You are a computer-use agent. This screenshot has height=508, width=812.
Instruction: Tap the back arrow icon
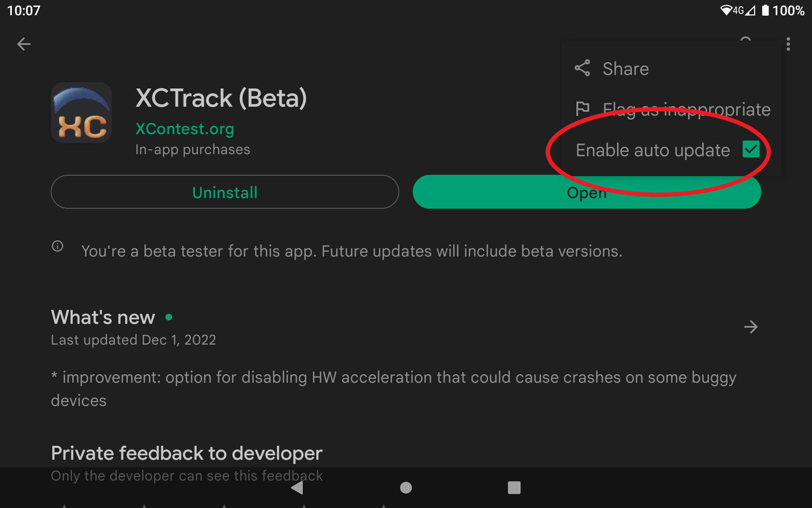pyautogui.click(x=24, y=44)
